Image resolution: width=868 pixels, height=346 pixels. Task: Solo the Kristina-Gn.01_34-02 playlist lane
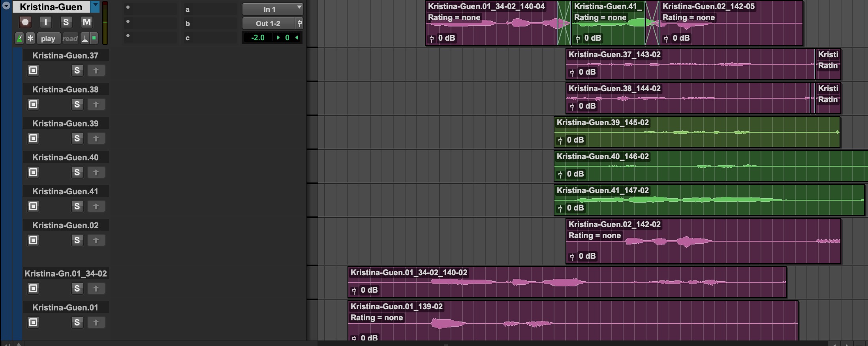coord(77,288)
